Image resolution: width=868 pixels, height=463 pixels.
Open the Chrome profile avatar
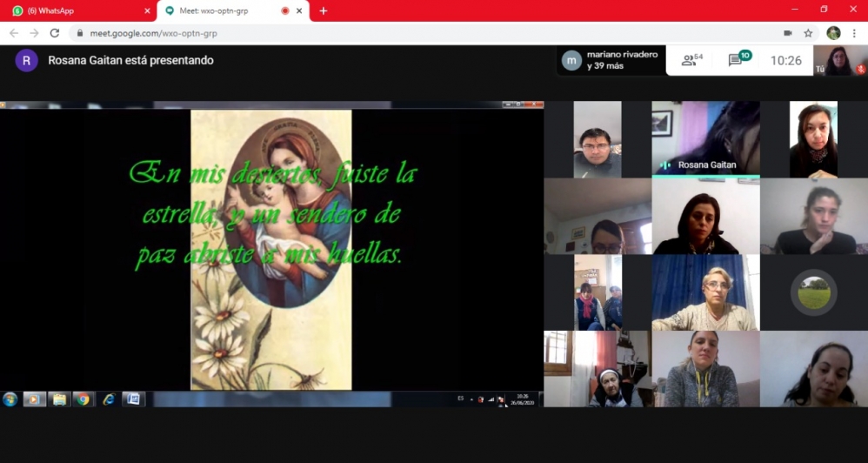pos(833,33)
